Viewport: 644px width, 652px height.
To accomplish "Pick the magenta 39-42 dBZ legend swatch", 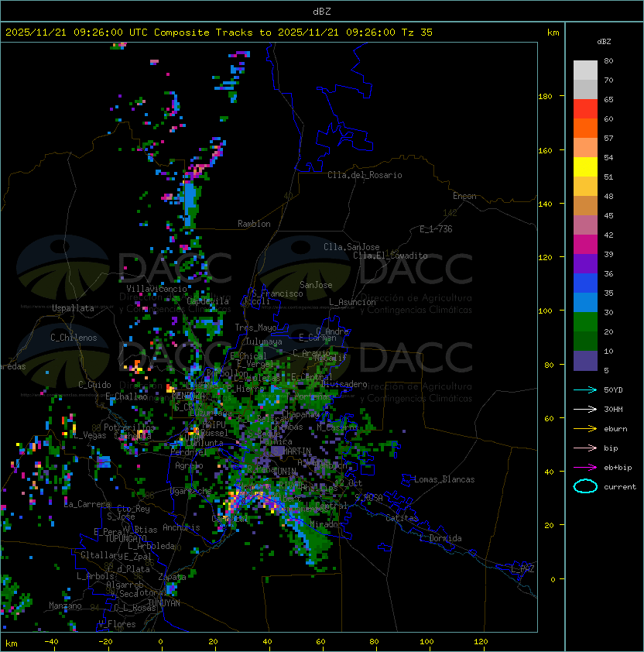I will pos(585,245).
